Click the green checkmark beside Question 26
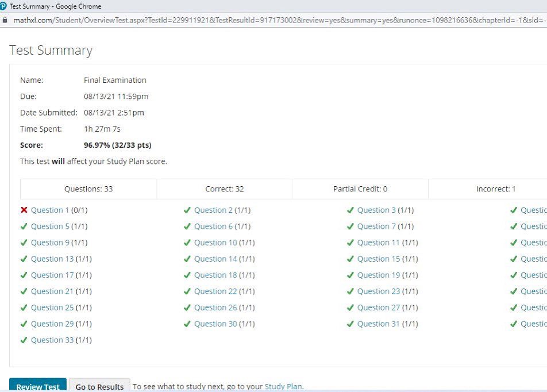 coord(187,308)
